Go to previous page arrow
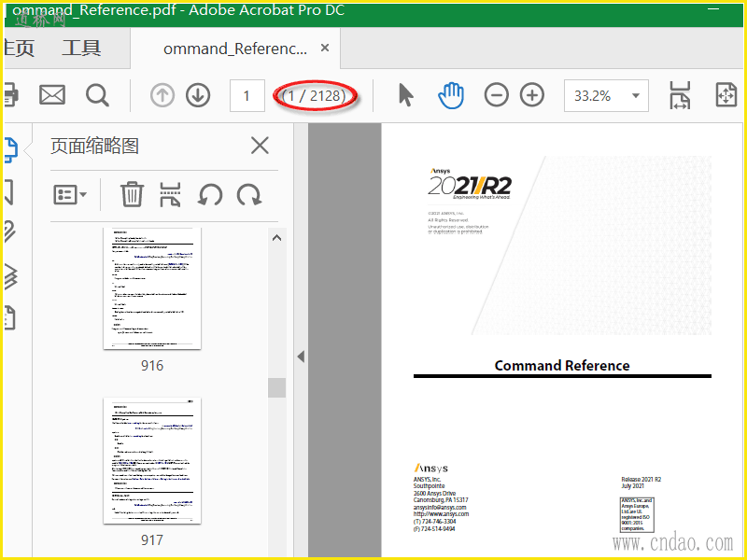This screenshot has width=747, height=560. tap(162, 95)
